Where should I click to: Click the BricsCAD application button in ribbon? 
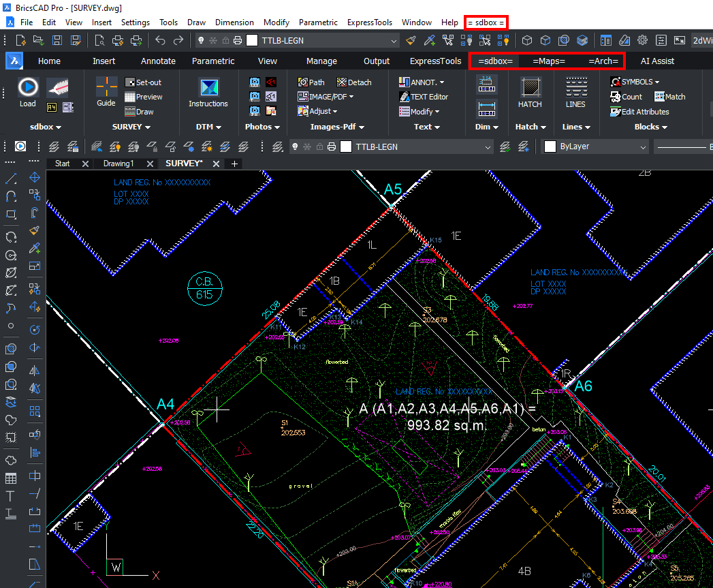coord(14,61)
